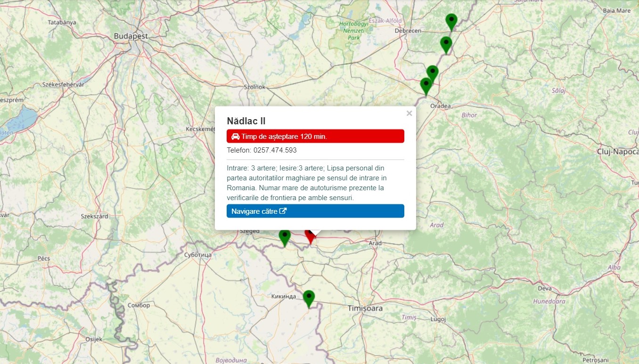Viewport: 639px width, 364px height.
Task: Click the Cluj-Napoca label on the map
Action: [x=617, y=151]
